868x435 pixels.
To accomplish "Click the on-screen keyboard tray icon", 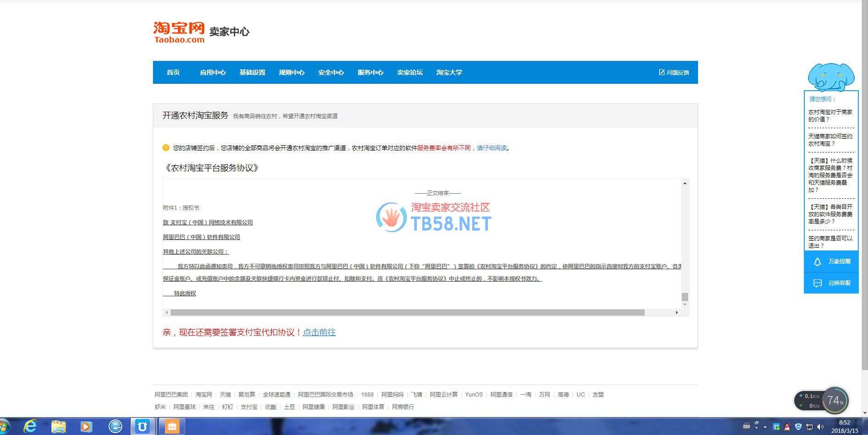I will coord(747,426).
